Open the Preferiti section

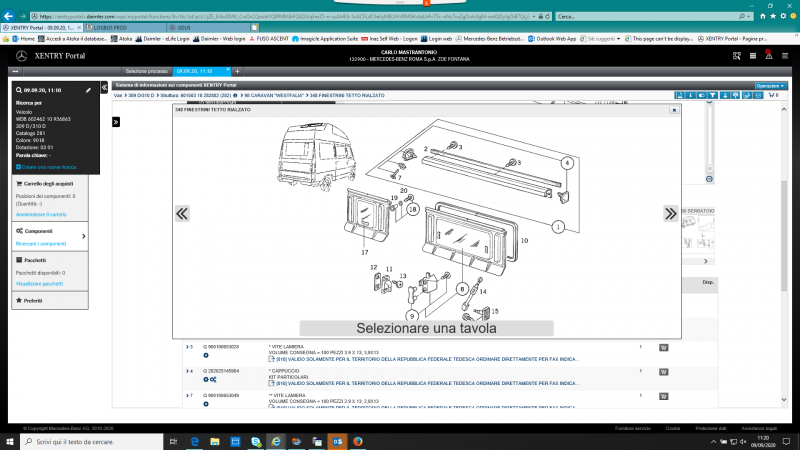50,301
